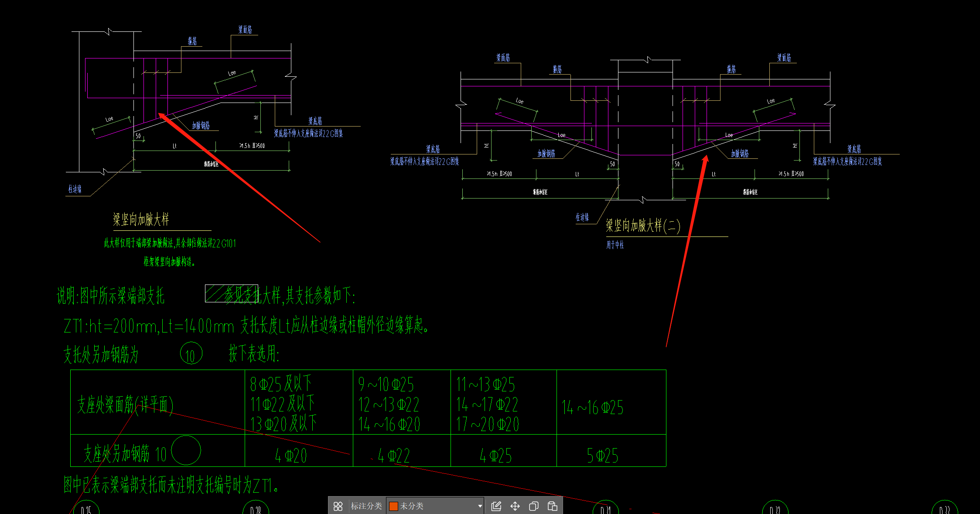This screenshot has height=514, width=980.
Task: Click the four-squares category grid icon
Action: click(x=338, y=506)
